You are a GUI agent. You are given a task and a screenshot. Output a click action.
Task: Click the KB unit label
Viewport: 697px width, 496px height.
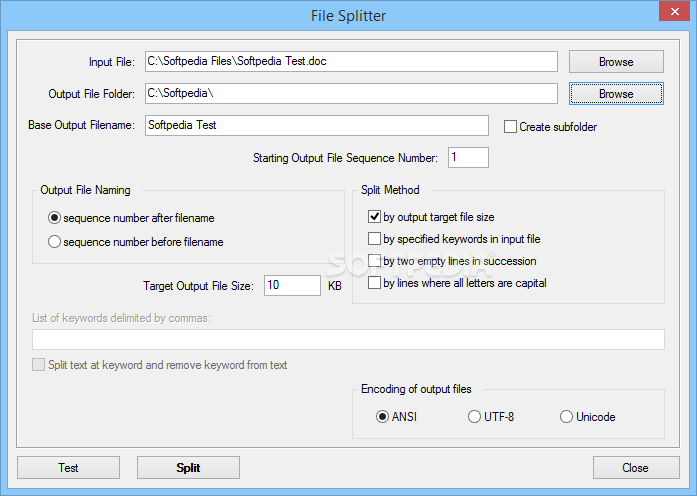pos(335,286)
